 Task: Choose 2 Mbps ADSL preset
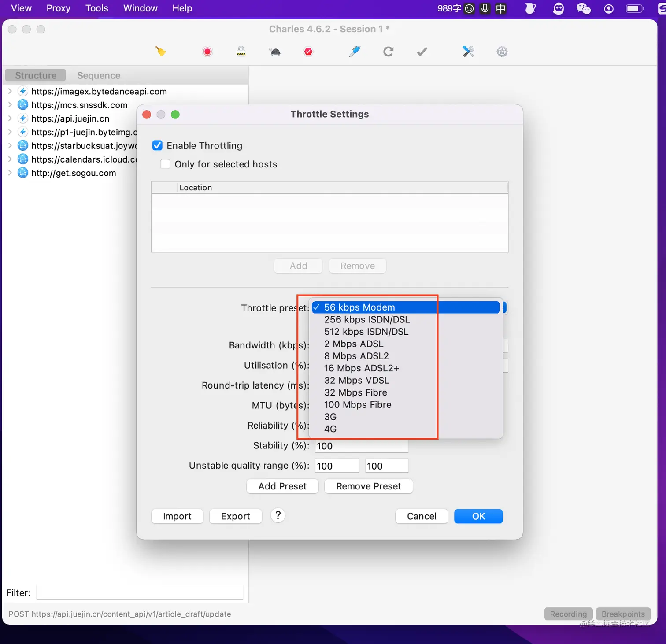click(406, 344)
